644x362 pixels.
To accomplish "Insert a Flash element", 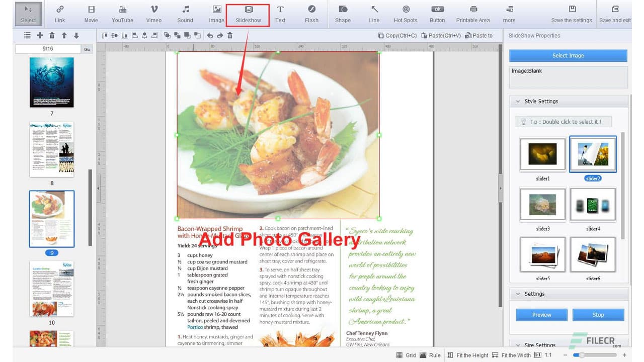I will 311,14.
